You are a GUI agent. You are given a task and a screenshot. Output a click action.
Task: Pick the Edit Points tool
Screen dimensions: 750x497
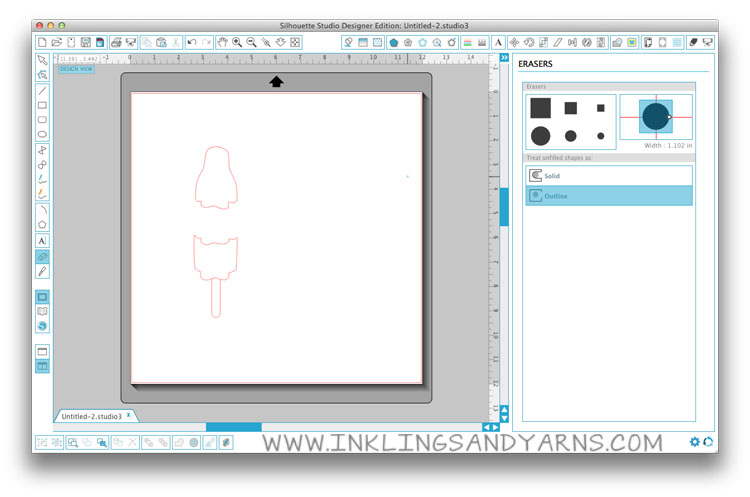pos(42,75)
